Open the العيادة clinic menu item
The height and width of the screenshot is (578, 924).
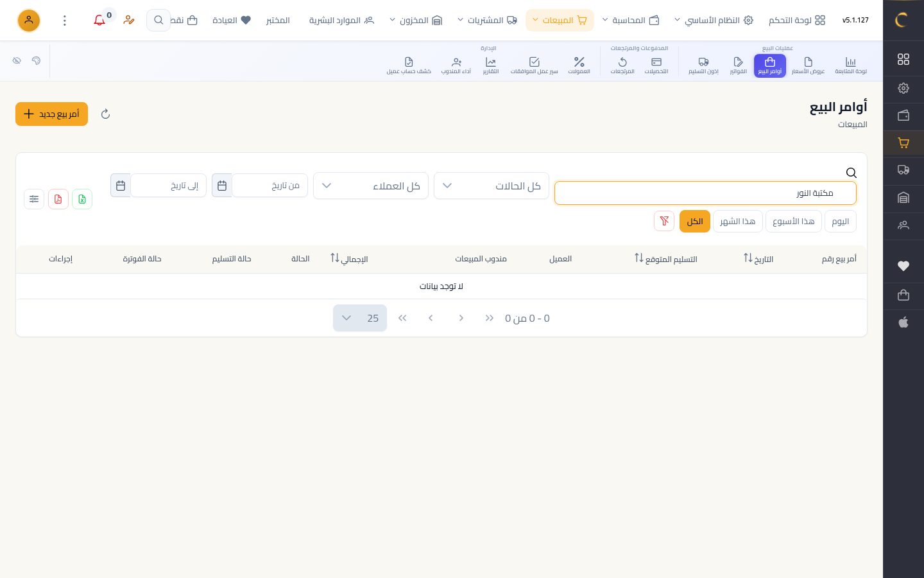(232, 21)
